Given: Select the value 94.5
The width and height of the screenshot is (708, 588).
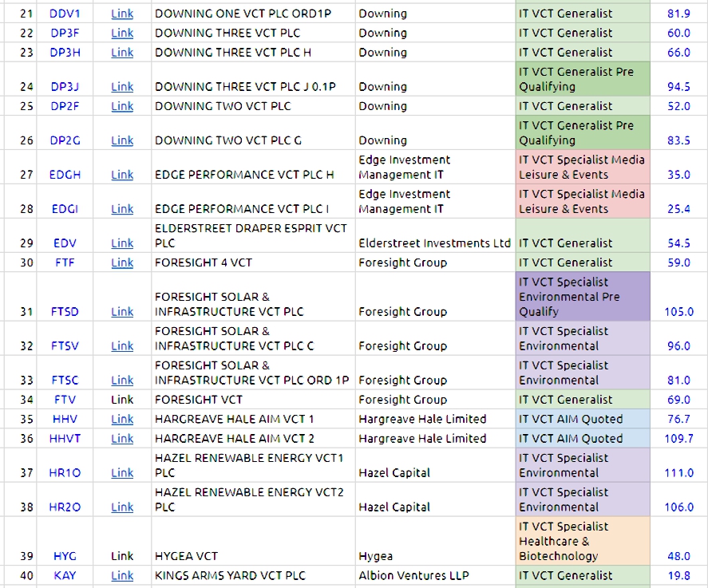Looking at the screenshot, I should click(x=678, y=87).
